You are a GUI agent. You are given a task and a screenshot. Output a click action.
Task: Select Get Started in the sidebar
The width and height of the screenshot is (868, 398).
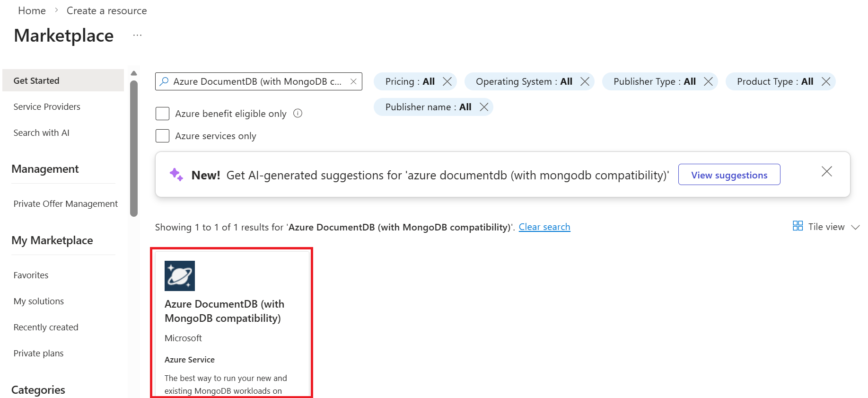pyautogui.click(x=36, y=80)
